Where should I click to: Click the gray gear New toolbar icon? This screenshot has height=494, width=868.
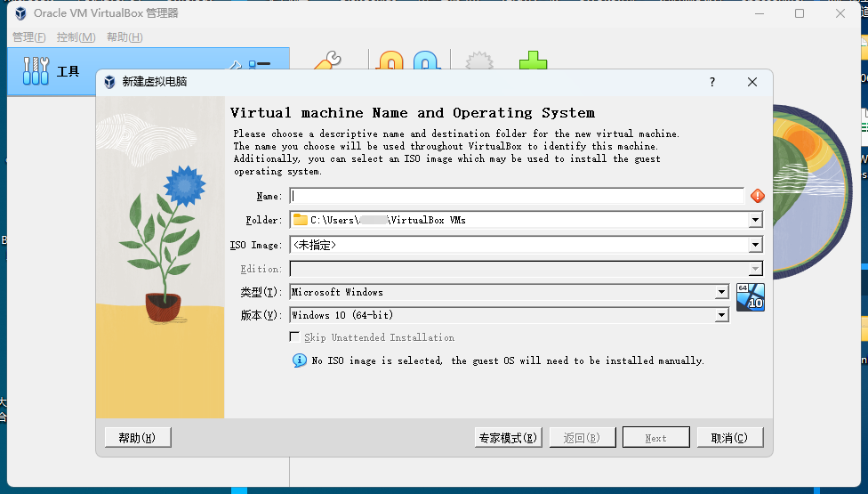[478, 61]
